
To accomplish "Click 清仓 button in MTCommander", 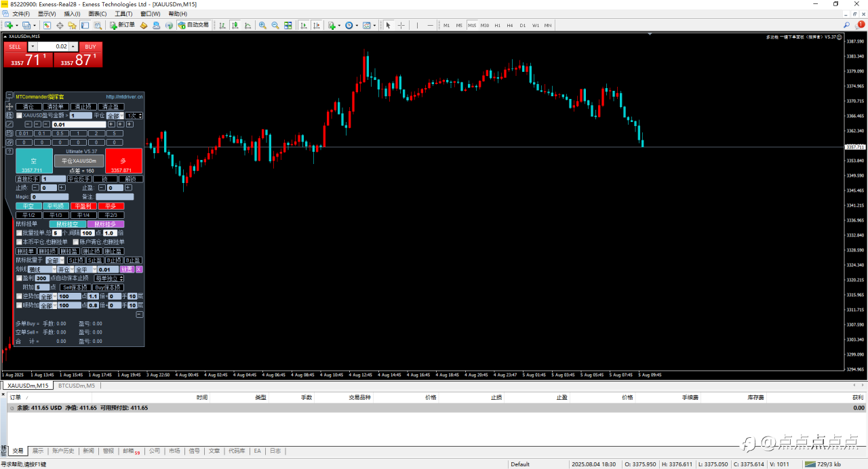I will (x=28, y=106).
